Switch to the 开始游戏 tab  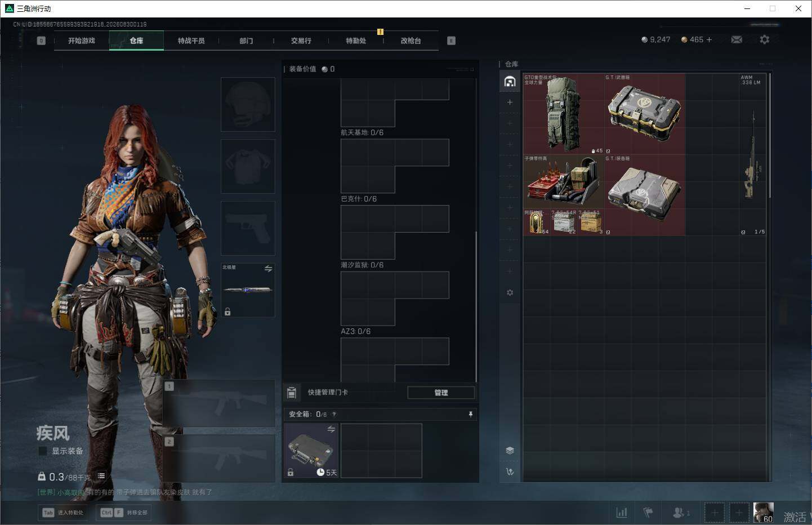82,41
